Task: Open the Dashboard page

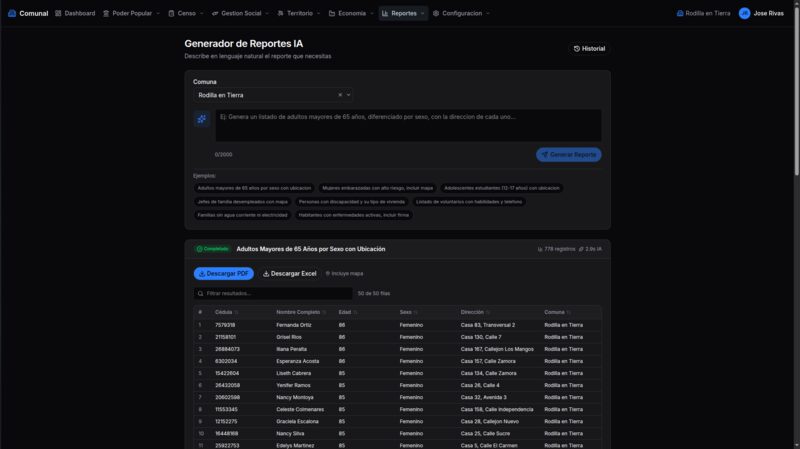Action: [75, 13]
